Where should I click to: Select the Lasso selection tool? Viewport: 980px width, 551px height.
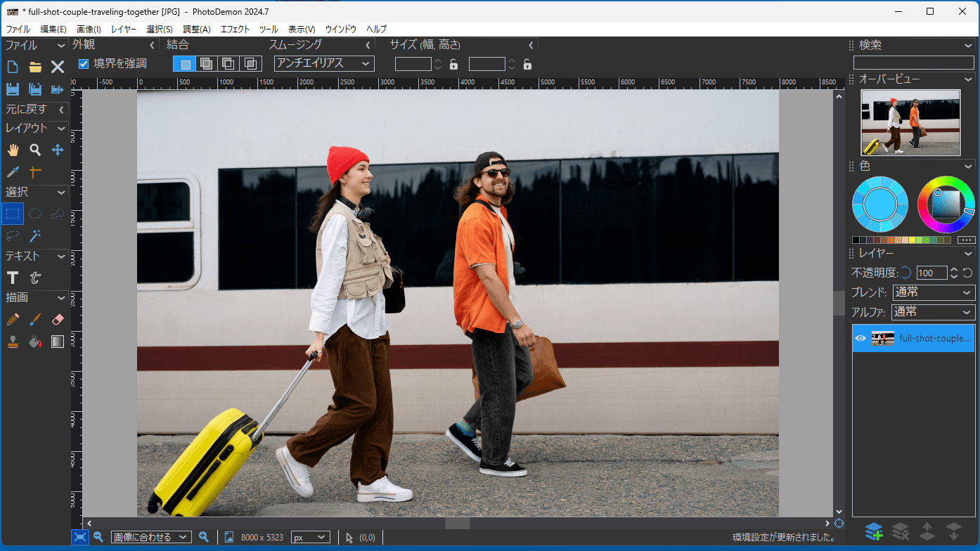pyautogui.click(x=12, y=235)
